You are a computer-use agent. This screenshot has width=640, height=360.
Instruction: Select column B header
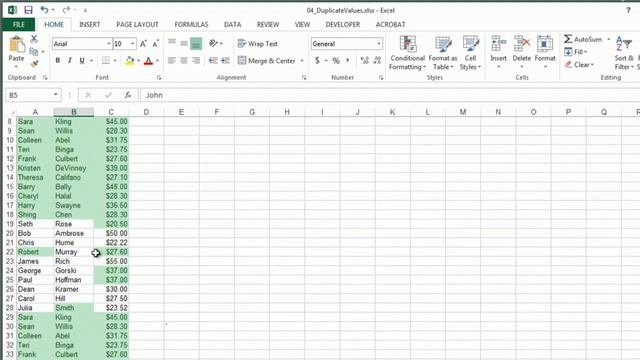click(73, 112)
